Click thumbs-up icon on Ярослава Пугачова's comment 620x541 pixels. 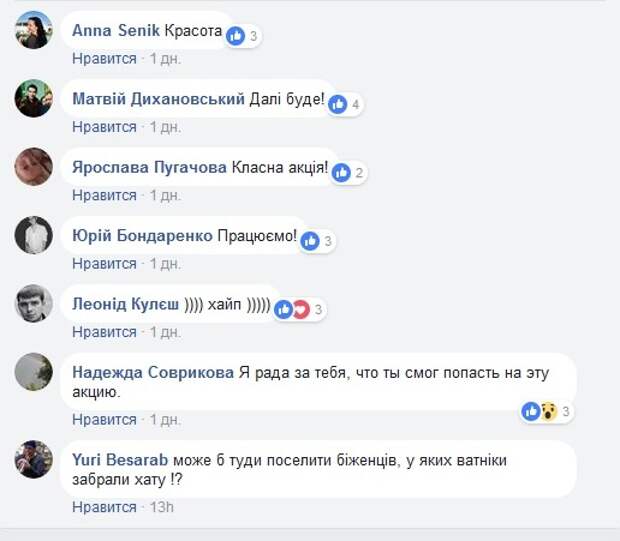point(341,173)
